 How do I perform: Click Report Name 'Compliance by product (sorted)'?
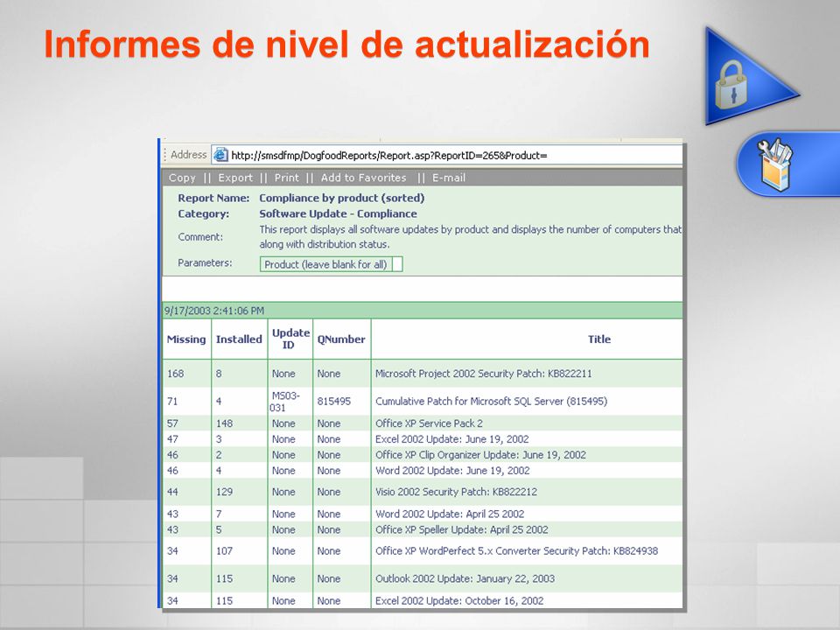[342, 199]
